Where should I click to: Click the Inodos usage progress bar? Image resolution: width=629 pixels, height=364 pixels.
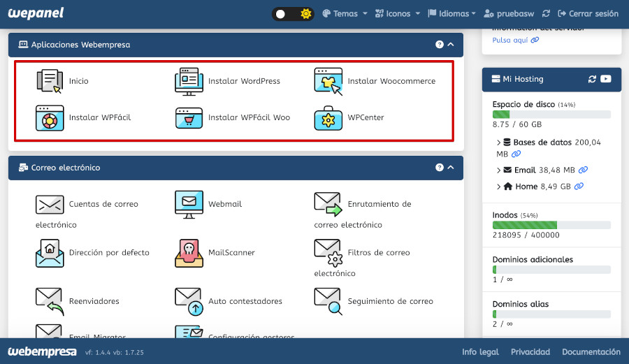551,225
